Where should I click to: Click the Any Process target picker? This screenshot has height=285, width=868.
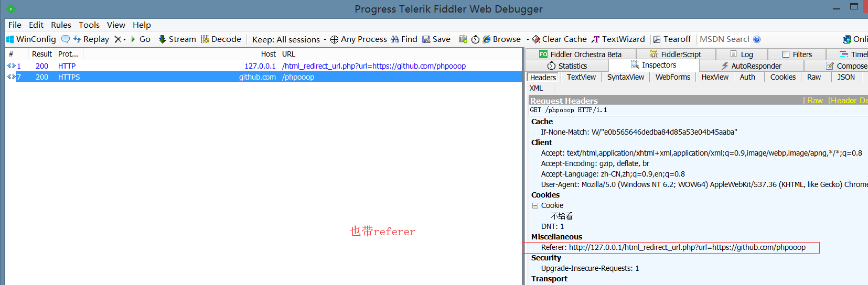point(358,39)
